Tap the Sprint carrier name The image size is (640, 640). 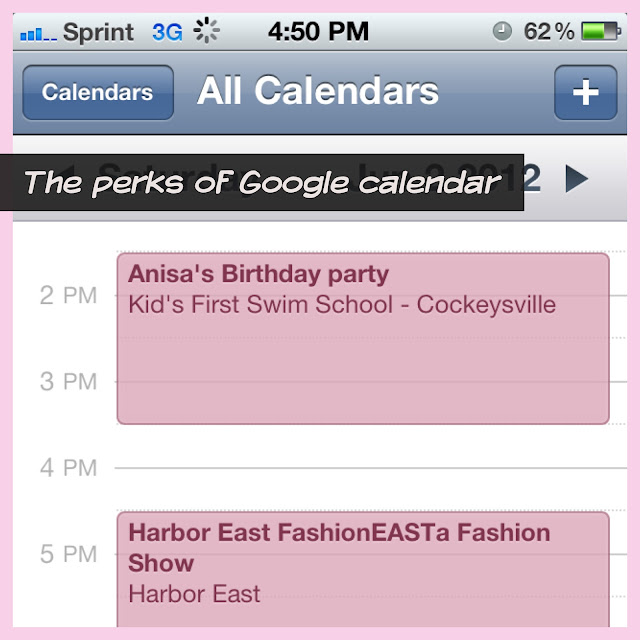(98, 32)
